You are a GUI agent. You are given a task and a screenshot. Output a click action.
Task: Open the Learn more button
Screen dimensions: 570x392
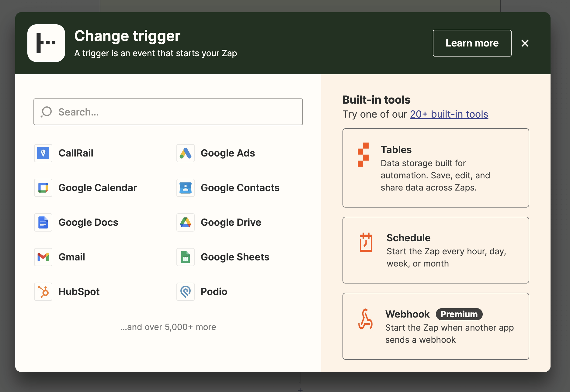point(472,43)
